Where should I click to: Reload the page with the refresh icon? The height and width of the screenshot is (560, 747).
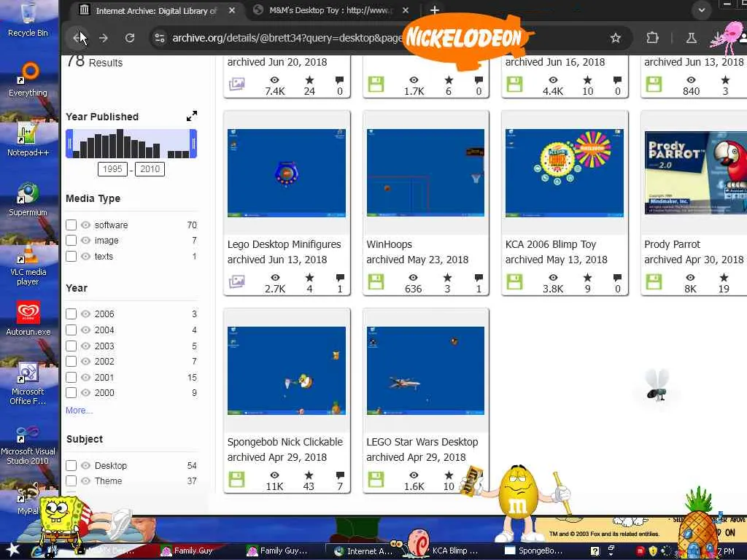tap(130, 38)
